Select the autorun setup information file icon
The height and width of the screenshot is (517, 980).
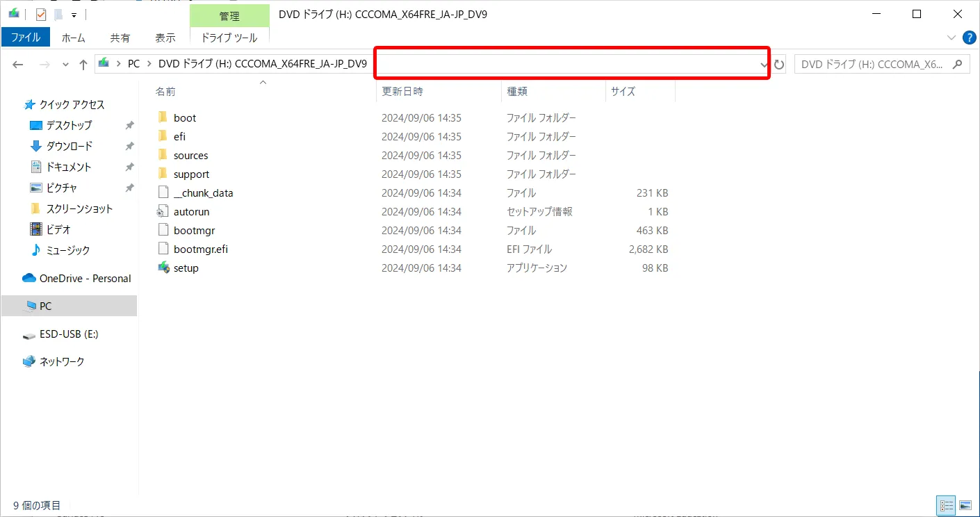(163, 211)
